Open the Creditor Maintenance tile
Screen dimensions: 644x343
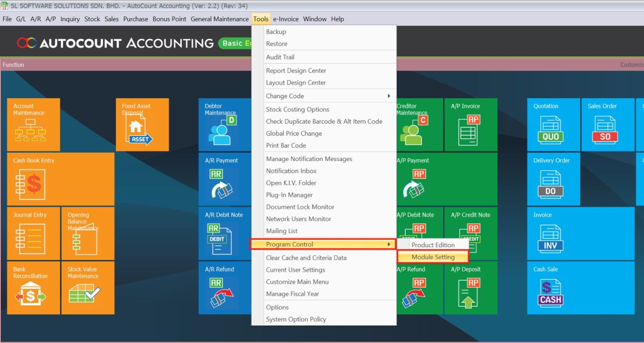420,124
